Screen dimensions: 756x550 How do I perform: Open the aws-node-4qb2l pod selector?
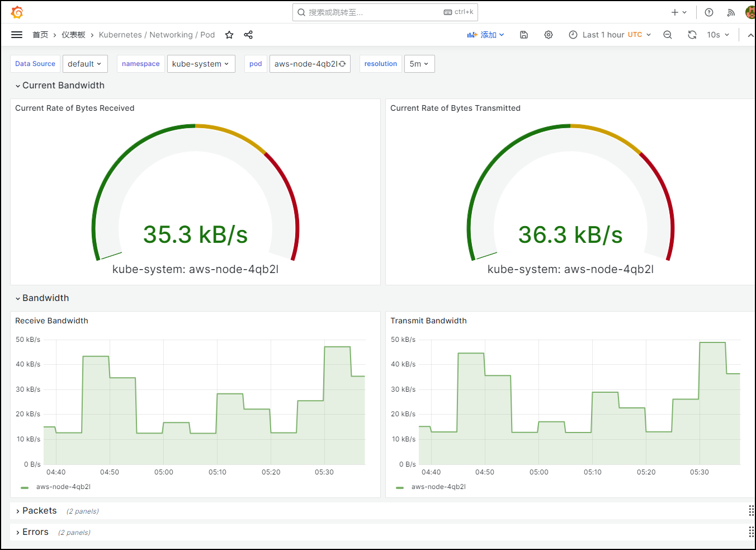pyautogui.click(x=310, y=64)
